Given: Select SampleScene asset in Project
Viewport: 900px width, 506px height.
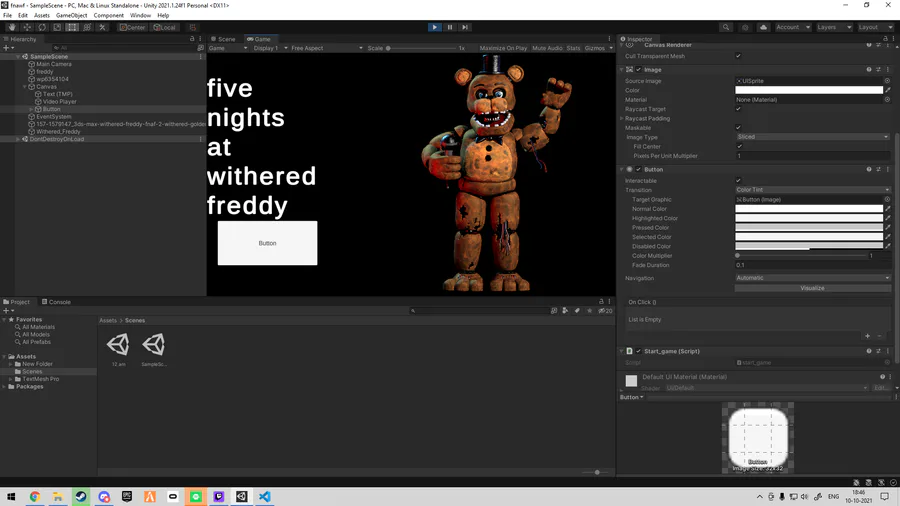Looking at the screenshot, I should (154, 349).
